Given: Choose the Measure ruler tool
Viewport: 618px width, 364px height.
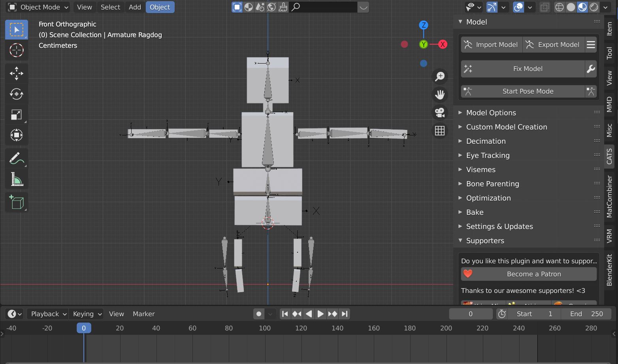Looking at the screenshot, I should [x=17, y=179].
